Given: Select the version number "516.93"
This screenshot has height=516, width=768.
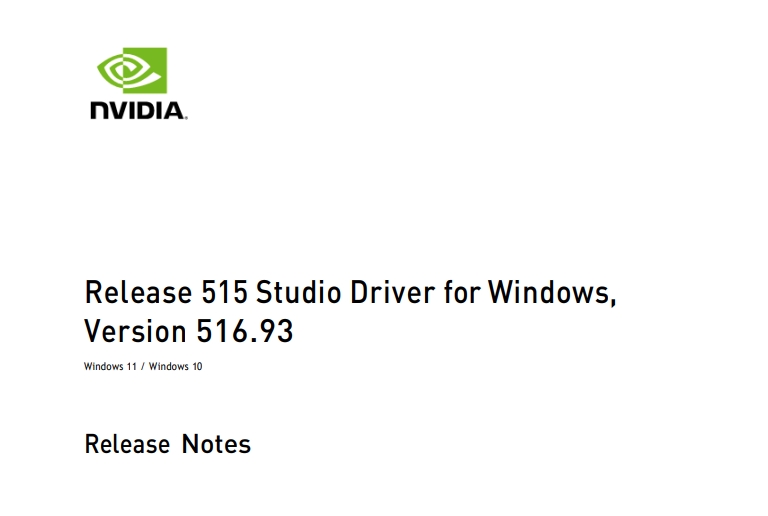Looking at the screenshot, I should pos(244,331).
